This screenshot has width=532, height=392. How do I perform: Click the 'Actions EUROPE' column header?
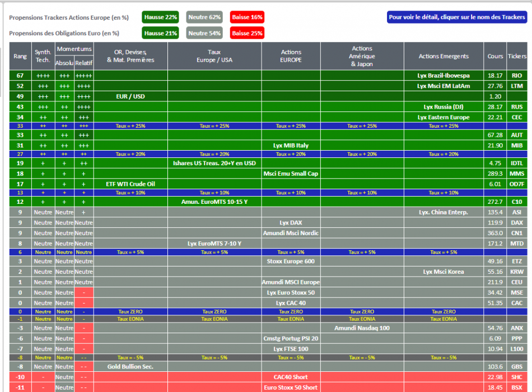click(x=291, y=57)
